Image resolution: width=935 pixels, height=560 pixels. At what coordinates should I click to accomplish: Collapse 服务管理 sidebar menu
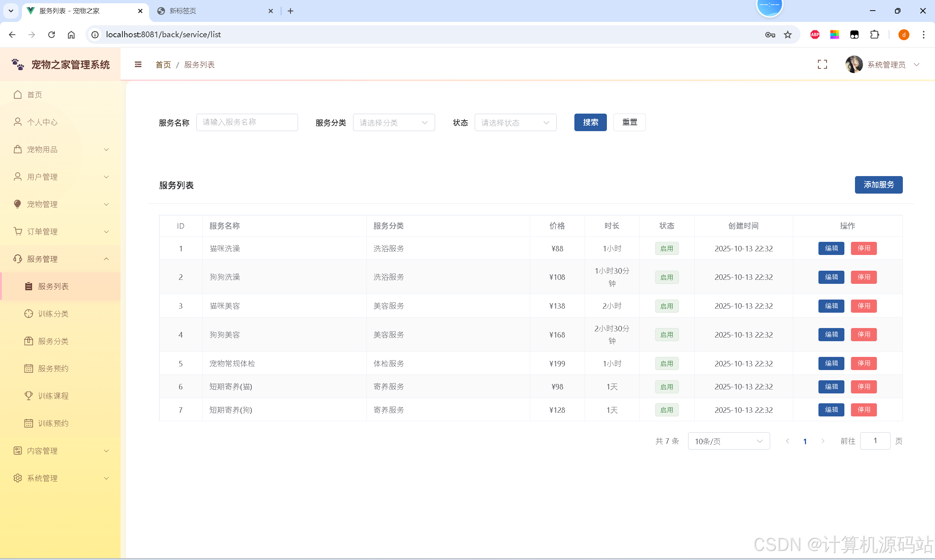tap(60, 259)
